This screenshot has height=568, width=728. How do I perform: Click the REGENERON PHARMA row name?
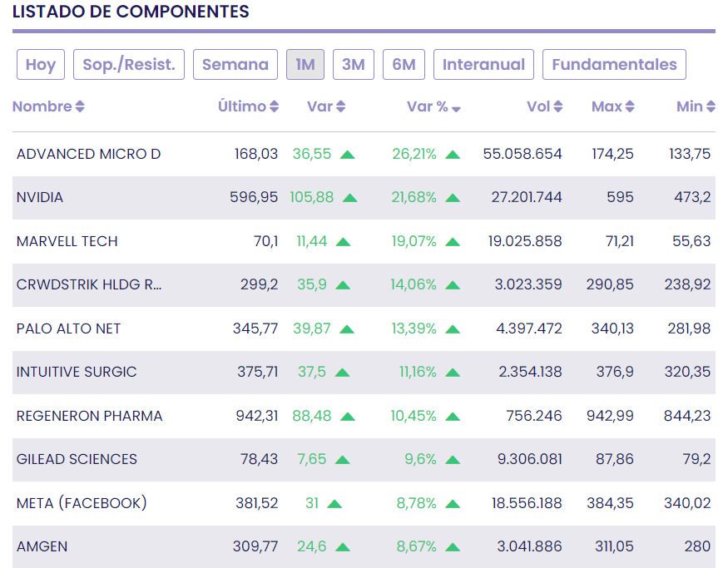90,416
